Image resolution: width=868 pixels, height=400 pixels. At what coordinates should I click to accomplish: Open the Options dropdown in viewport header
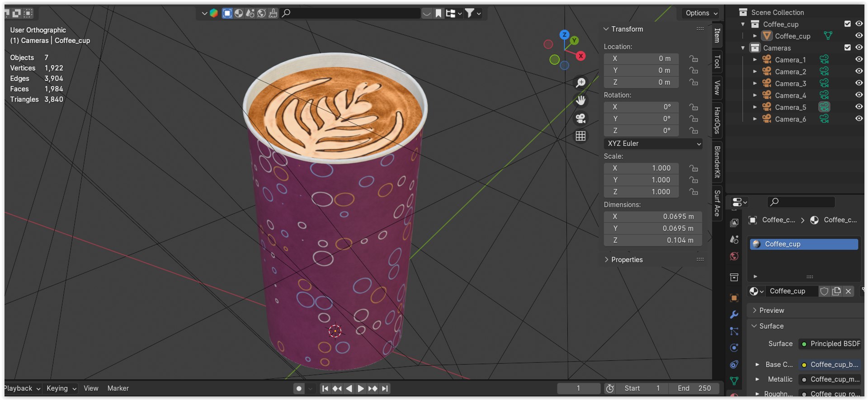(701, 13)
